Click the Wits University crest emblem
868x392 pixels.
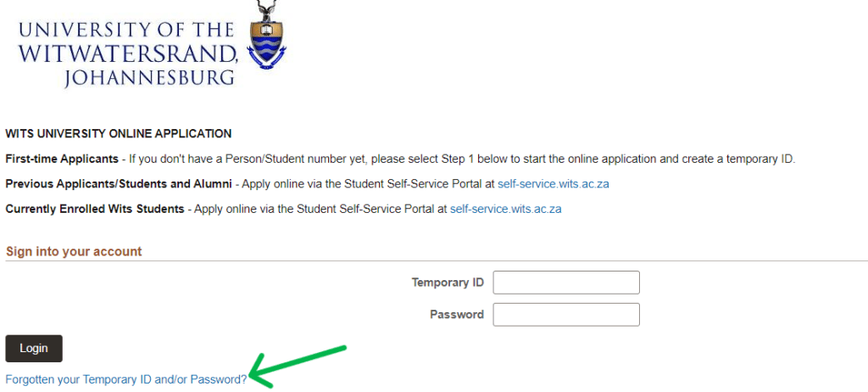[x=266, y=35]
